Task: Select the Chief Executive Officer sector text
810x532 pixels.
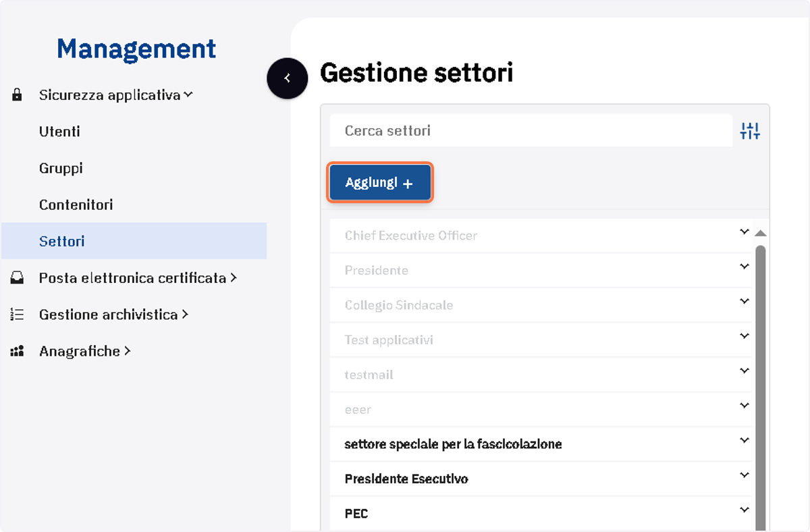Action: pyautogui.click(x=410, y=236)
